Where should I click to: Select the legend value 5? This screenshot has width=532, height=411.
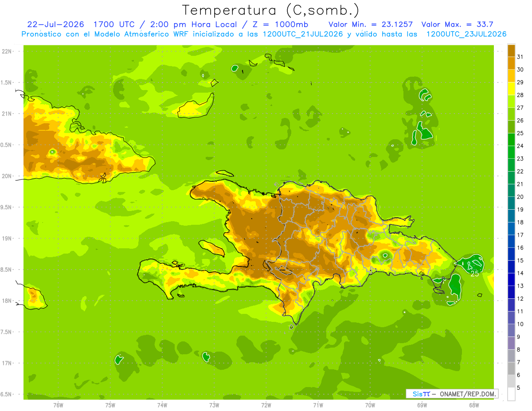tap(519, 388)
